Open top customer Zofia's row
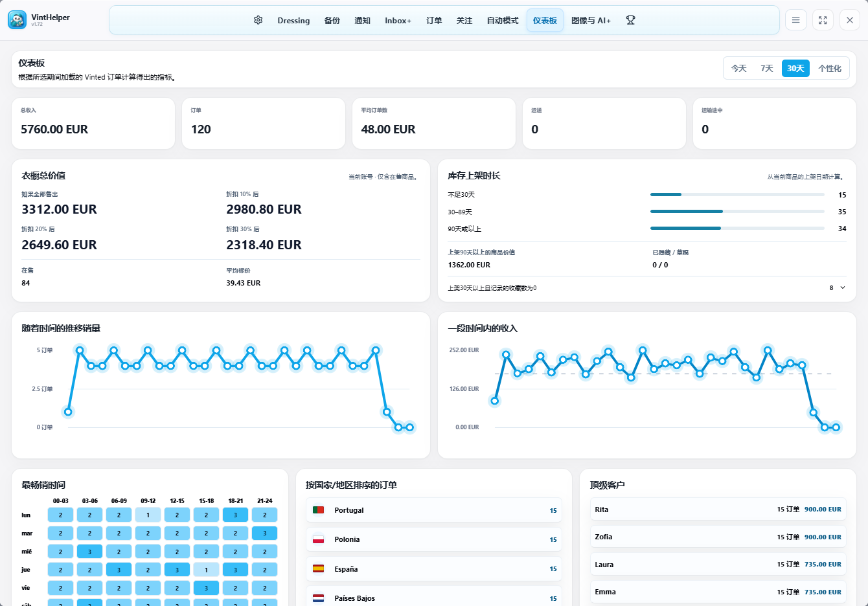The width and height of the screenshot is (868, 606). click(x=718, y=537)
